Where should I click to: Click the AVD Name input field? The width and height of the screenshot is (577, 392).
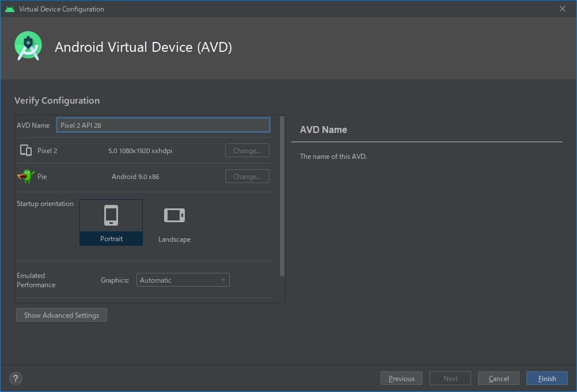pos(163,125)
